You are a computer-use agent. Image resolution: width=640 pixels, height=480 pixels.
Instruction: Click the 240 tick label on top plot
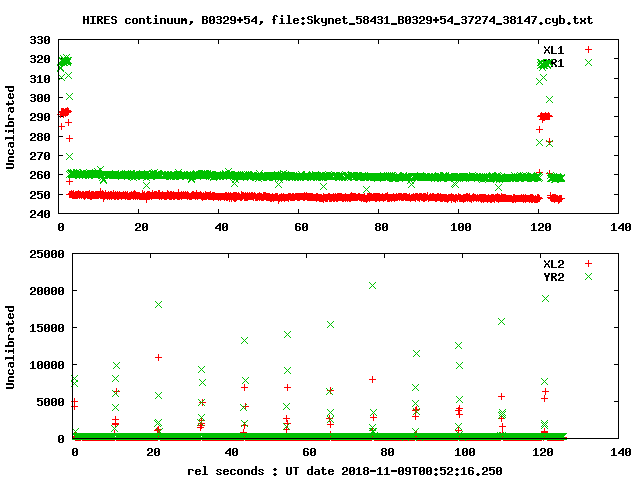coord(40,214)
